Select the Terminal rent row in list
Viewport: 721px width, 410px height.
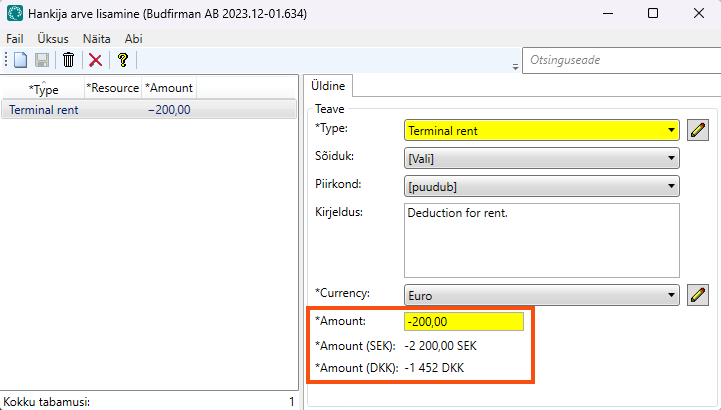point(100,110)
